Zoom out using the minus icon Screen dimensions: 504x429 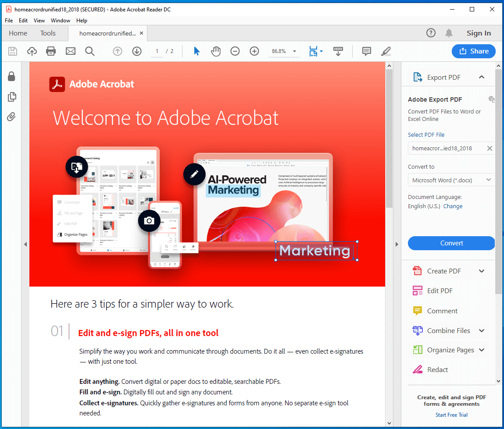[x=235, y=51]
